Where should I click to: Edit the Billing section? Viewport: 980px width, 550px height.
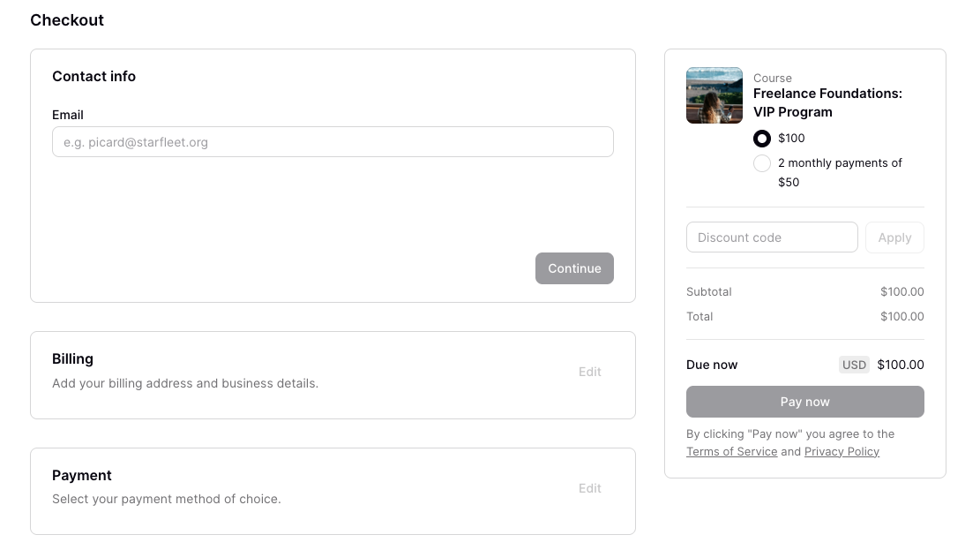(589, 372)
